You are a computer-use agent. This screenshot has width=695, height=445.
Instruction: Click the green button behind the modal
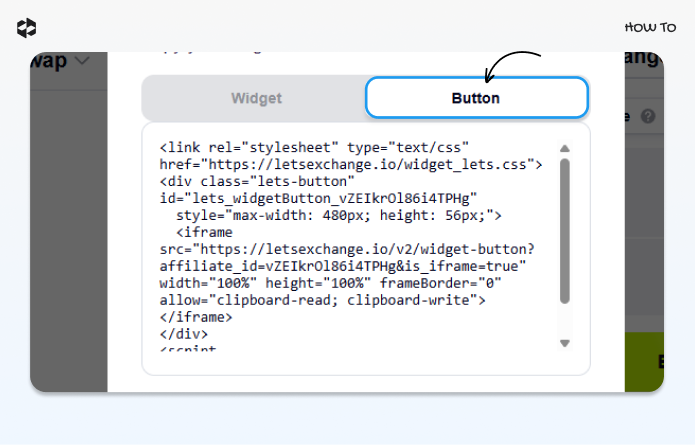[x=644, y=362]
